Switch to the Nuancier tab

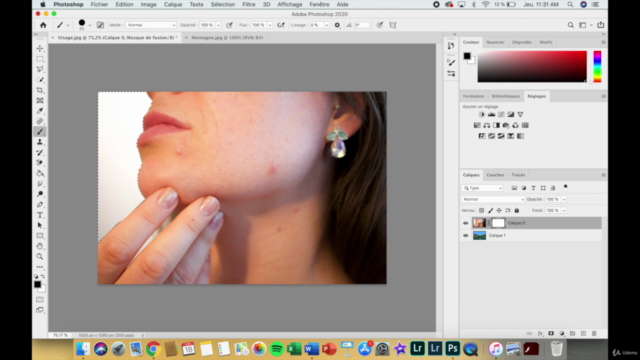[495, 42]
